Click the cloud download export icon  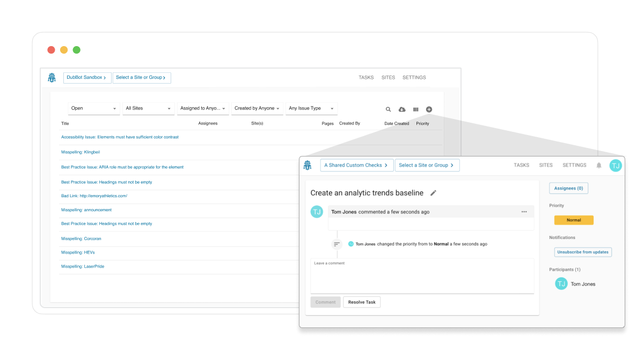(402, 109)
